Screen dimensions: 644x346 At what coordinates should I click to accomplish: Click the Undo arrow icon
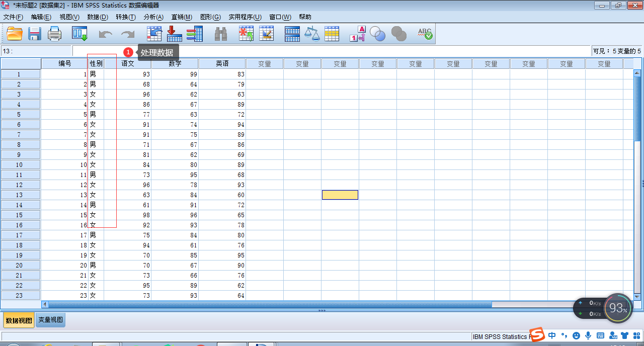(106, 34)
